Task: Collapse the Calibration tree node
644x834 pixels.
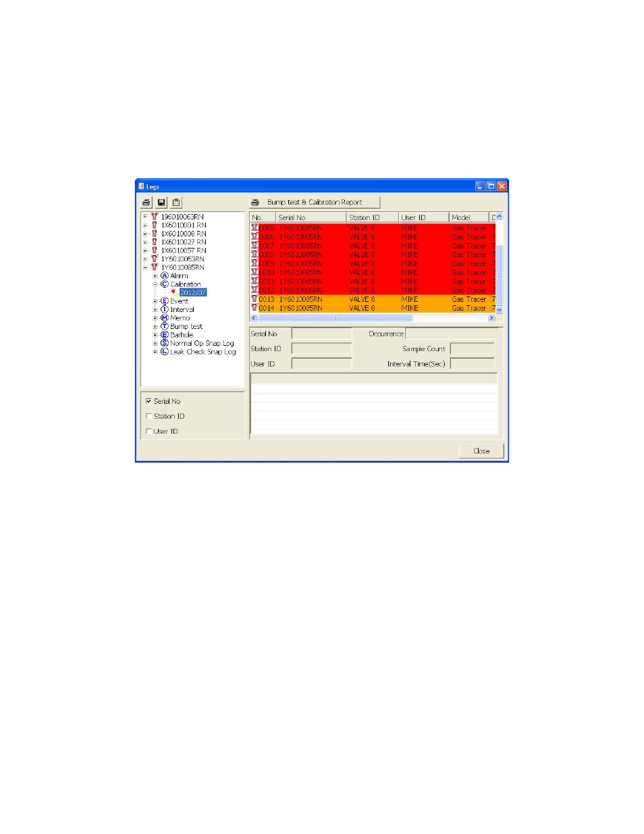Action: pos(155,284)
